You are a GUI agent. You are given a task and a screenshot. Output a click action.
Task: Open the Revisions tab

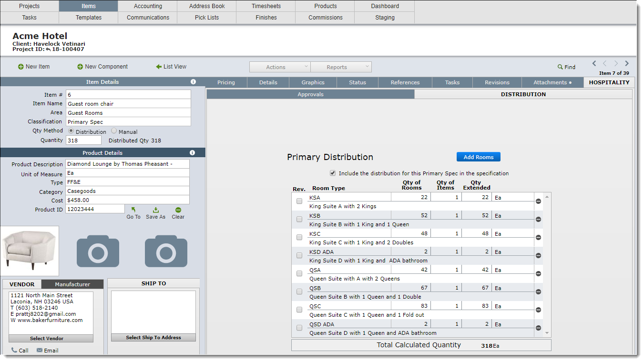click(x=497, y=82)
